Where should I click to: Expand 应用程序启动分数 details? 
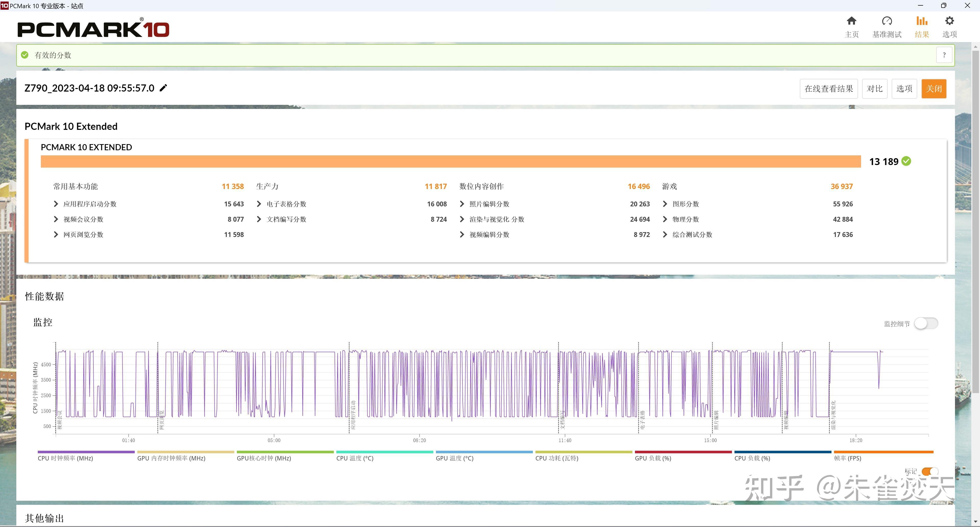(x=56, y=204)
